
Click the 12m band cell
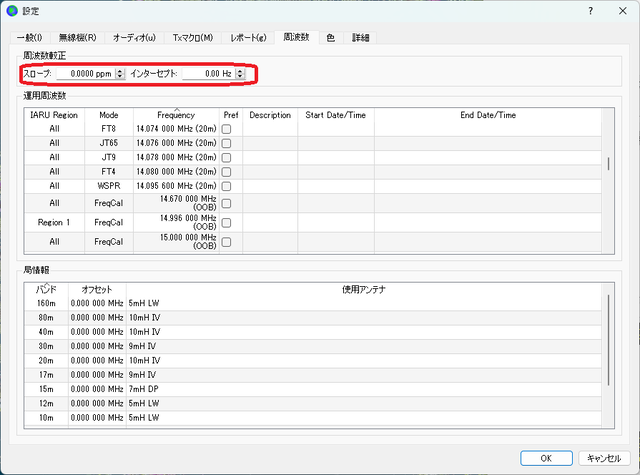46,403
